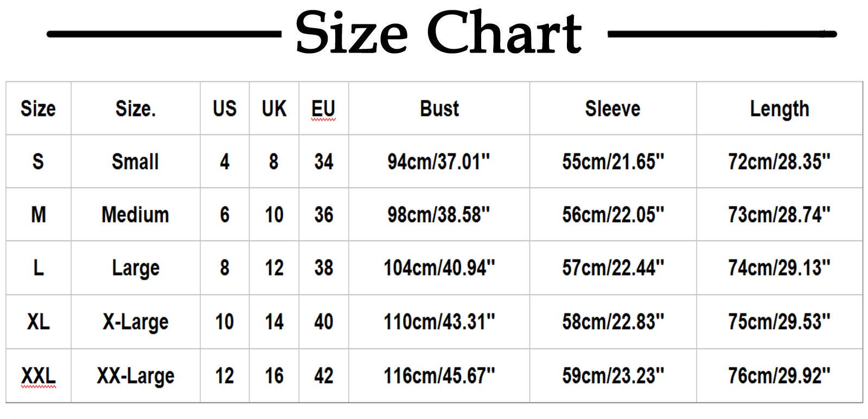Click the UK column header
Image resolution: width=868 pixels, height=419 pixels.
click(x=274, y=109)
